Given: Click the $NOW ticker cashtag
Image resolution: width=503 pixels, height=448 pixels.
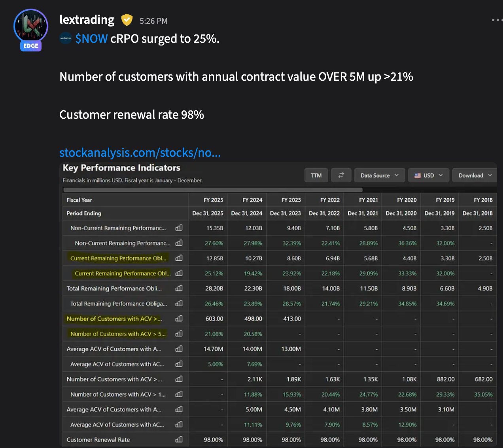Looking at the screenshot, I should pyautogui.click(x=91, y=39).
